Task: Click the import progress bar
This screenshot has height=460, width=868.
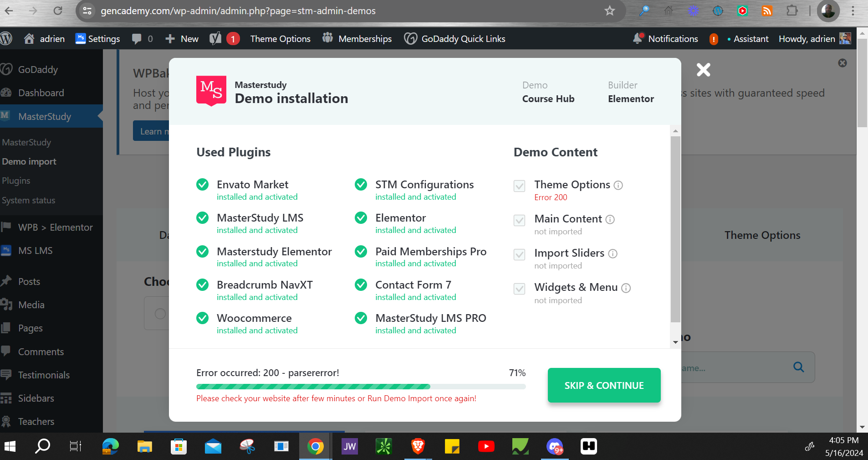Action: click(x=361, y=387)
